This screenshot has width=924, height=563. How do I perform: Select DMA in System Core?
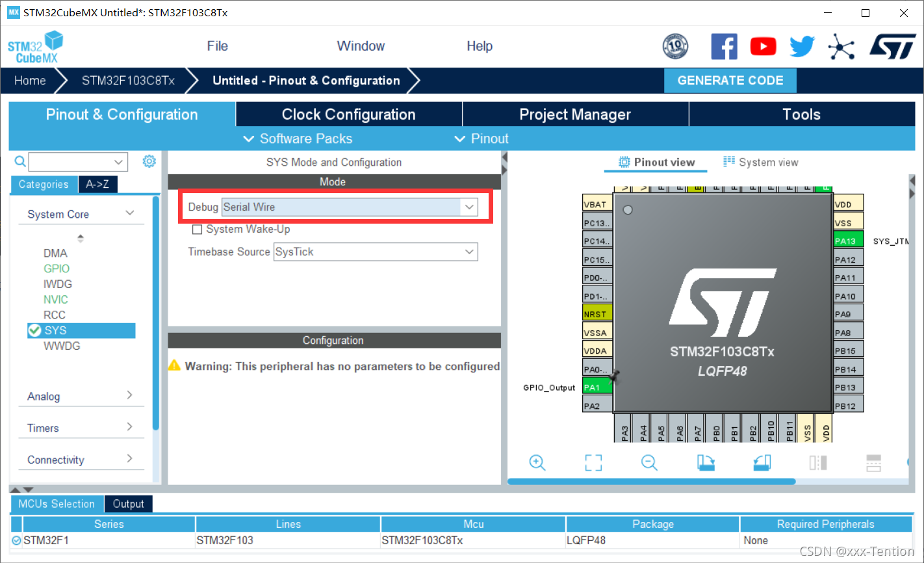[x=55, y=253]
